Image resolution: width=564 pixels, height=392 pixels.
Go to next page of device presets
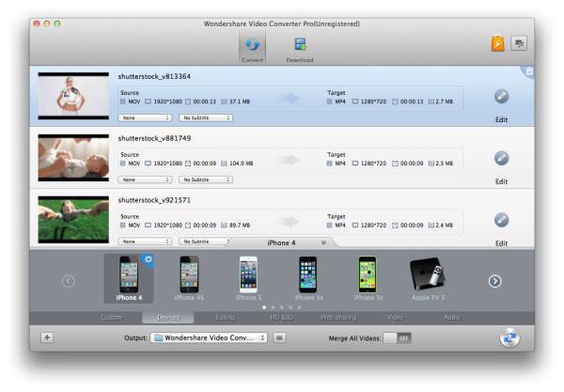(495, 281)
